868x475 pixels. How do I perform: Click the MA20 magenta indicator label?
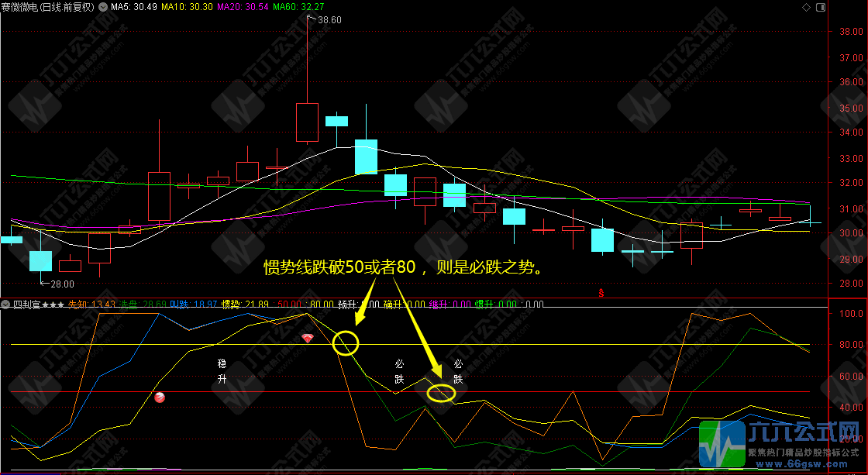pyautogui.click(x=240, y=7)
